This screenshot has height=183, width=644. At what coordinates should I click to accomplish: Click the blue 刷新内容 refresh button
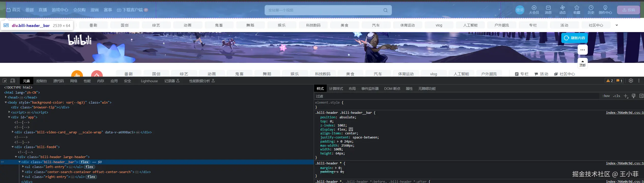575,38
